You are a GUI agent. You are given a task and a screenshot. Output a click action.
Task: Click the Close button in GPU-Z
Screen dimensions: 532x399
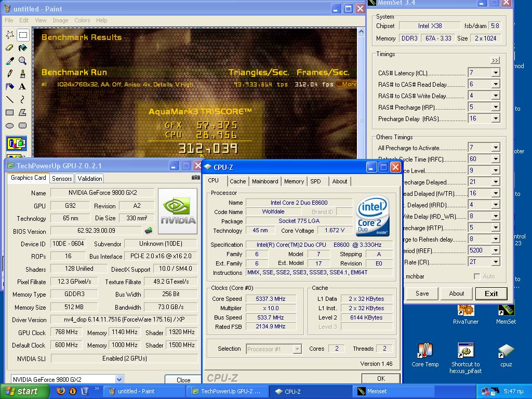(x=183, y=380)
